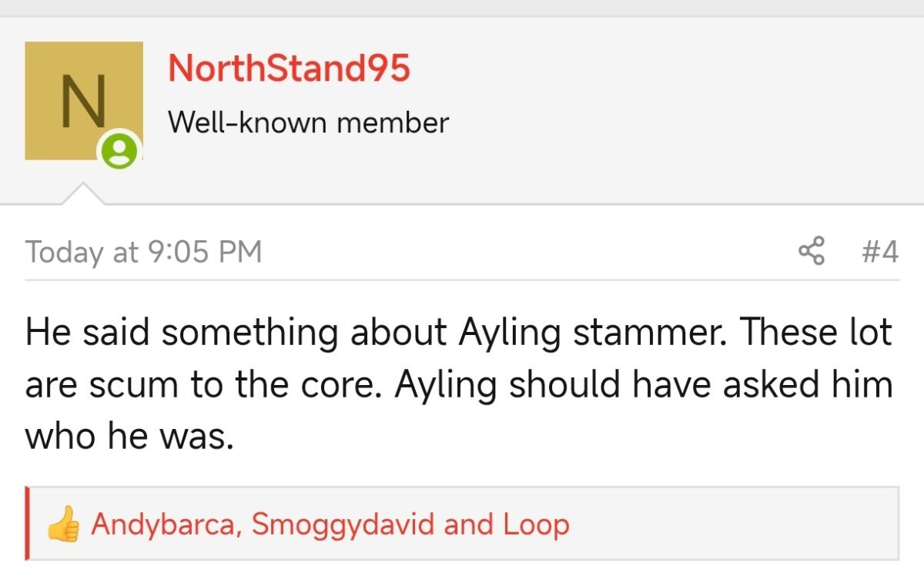Click the Today at 9:05 PM timestamp
The image size is (924, 573).
coord(144,252)
